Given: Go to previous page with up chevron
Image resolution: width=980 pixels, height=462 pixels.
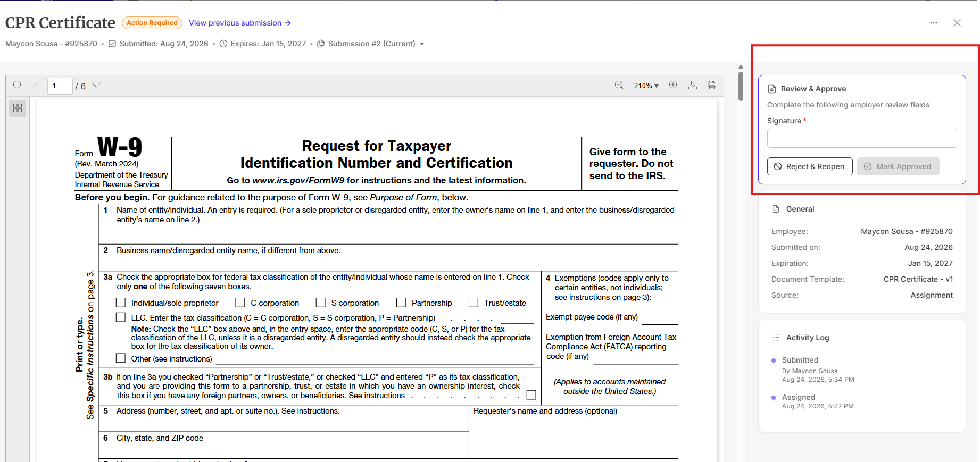Looking at the screenshot, I should pyautogui.click(x=37, y=85).
